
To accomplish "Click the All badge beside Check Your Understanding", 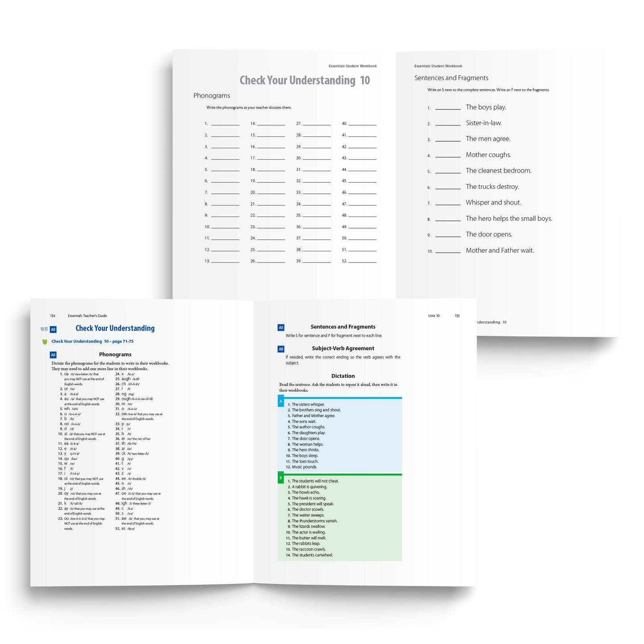I will click(53, 329).
